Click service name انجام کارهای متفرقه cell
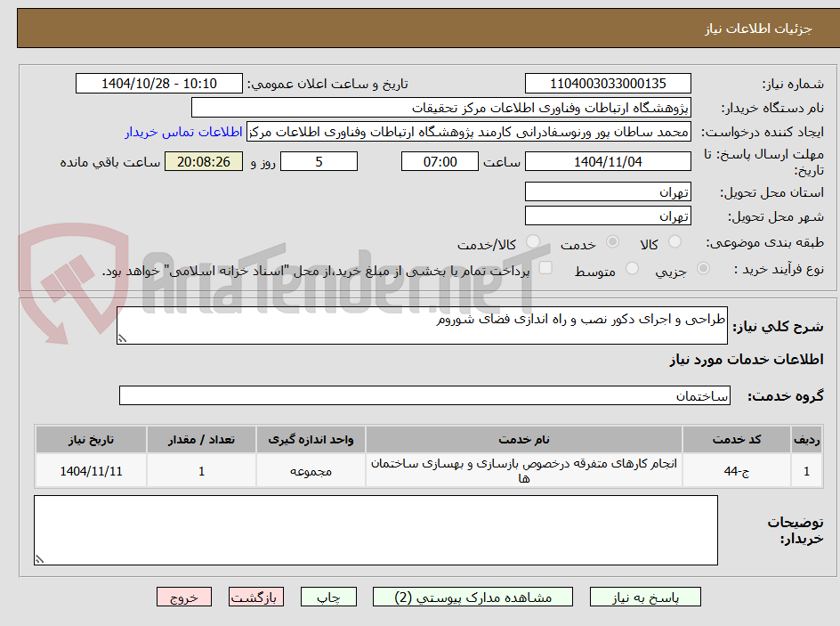This screenshot has width=840, height=626. [524, 470]
